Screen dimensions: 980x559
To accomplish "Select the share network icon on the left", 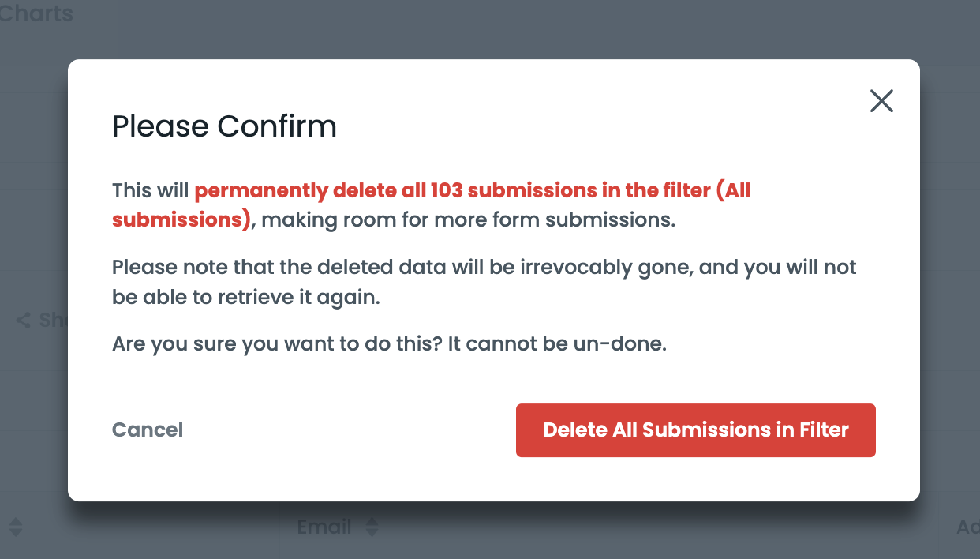I will pyautogui.click(x=21, y=320).
